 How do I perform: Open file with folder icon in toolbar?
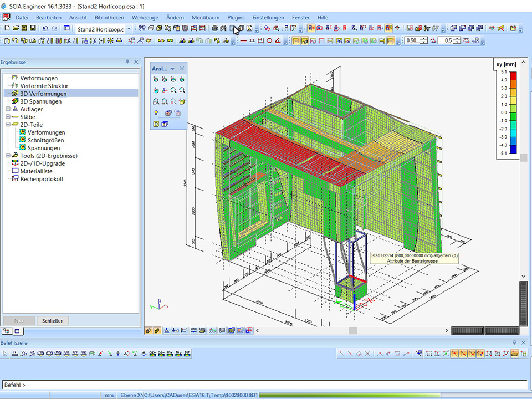click(x=16, y=28)
